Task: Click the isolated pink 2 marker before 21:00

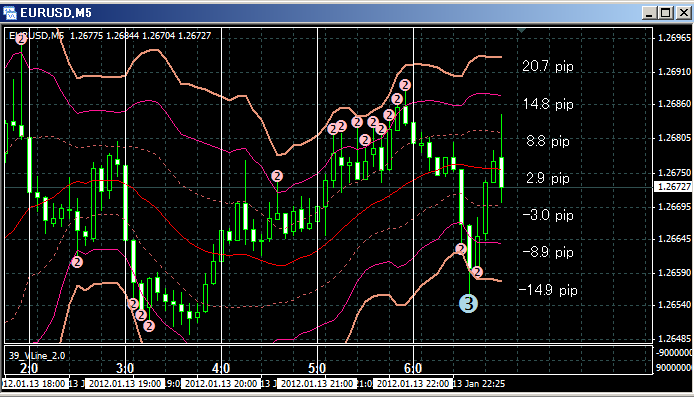Action: [x=277, y=176]
